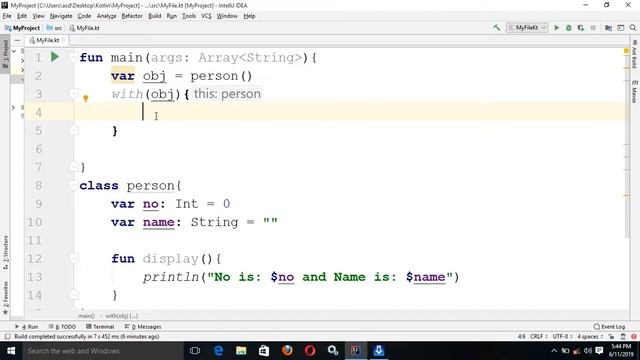Open the VCS menu
640x360 pixels.
click(206, 16)
